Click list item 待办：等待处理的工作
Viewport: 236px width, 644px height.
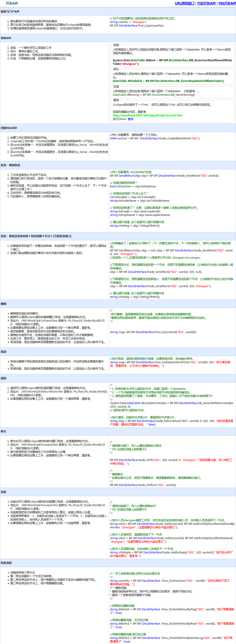point(25,51)
